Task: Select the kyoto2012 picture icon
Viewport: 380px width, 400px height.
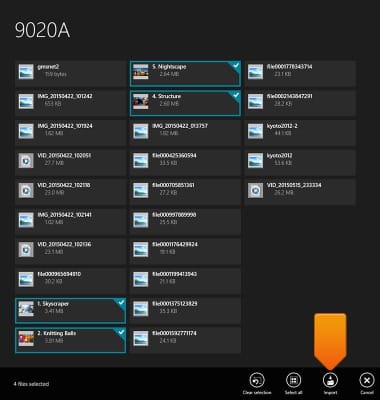Action: pyautogui.click(x=255, y=161)
